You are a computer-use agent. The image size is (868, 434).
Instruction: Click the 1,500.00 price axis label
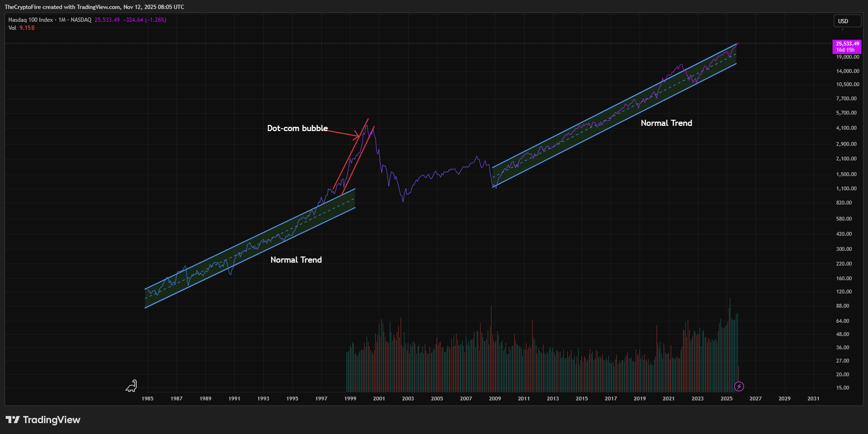[846, 175]
